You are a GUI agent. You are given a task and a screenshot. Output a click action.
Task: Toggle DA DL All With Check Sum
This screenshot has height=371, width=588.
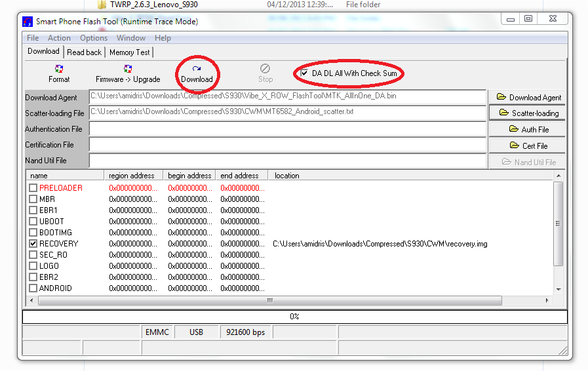click(304, 73)
